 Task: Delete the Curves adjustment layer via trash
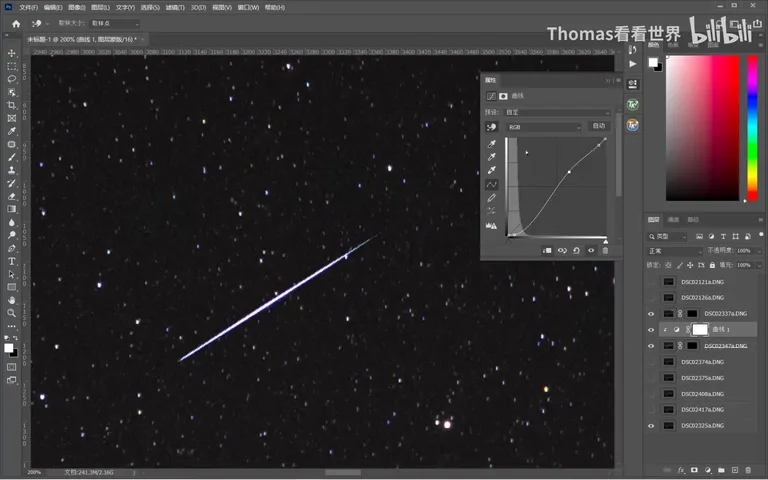click(x=605, y=250)
